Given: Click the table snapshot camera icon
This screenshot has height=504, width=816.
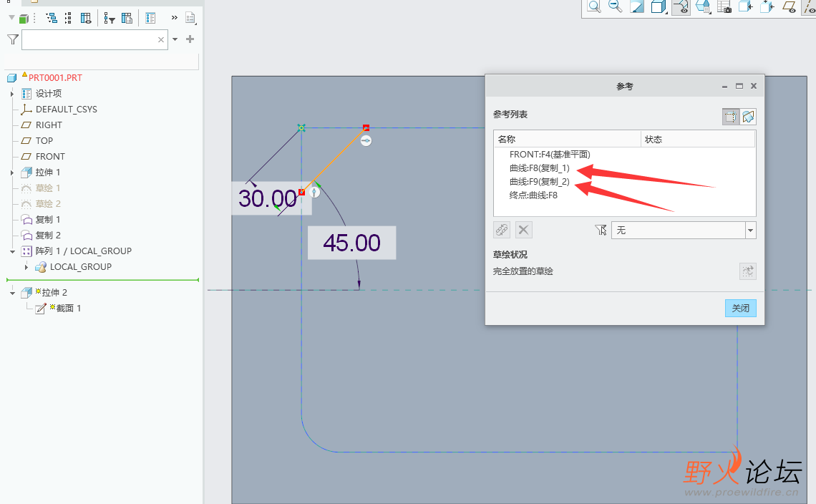Looking at the screenshot, I should 724,6.
